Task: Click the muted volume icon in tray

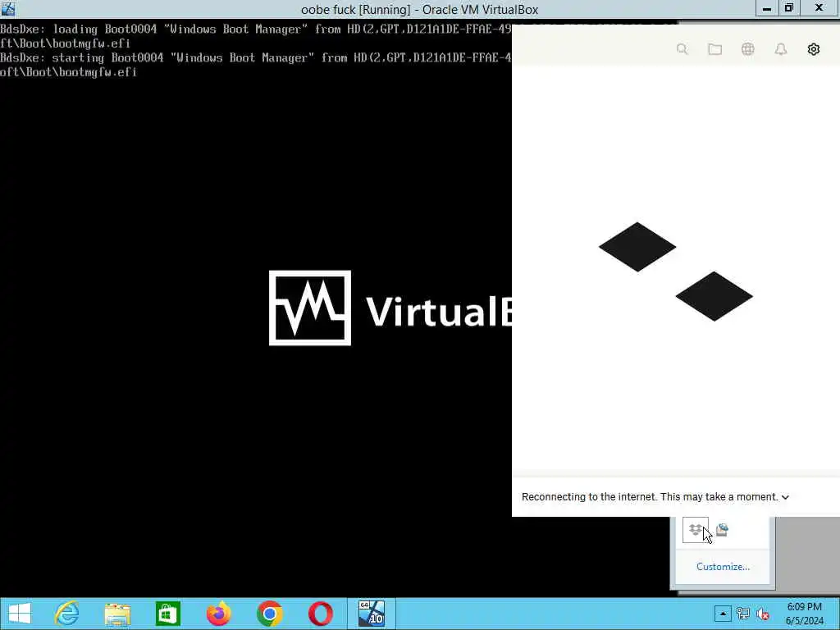Action: click(x=763, y=614)
